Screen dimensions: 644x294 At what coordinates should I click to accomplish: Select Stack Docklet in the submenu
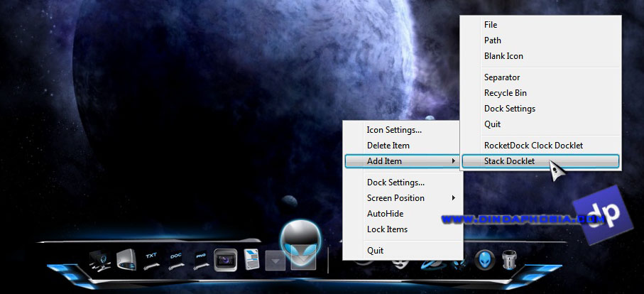(540, 161)
